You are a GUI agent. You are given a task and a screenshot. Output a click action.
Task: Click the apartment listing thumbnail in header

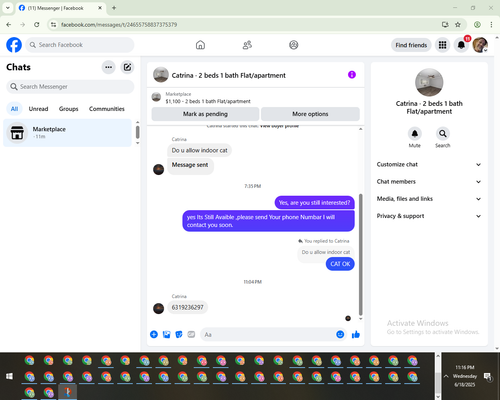click(161, 75)
